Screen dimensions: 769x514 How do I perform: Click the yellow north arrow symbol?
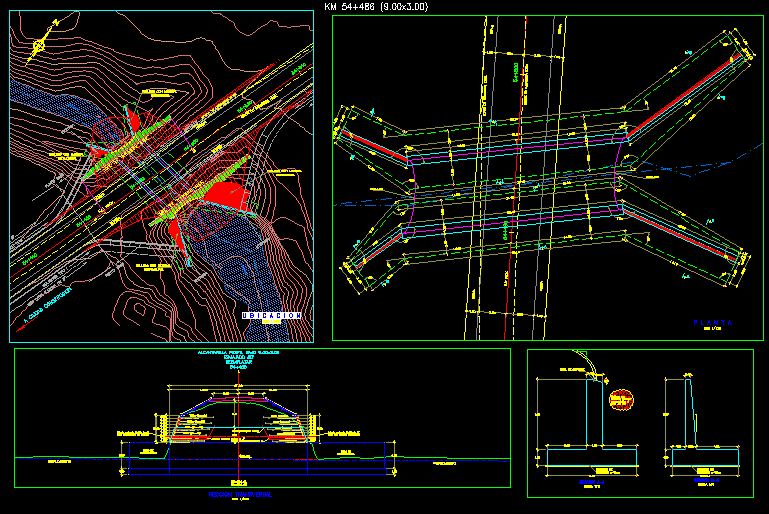[41, 45]
